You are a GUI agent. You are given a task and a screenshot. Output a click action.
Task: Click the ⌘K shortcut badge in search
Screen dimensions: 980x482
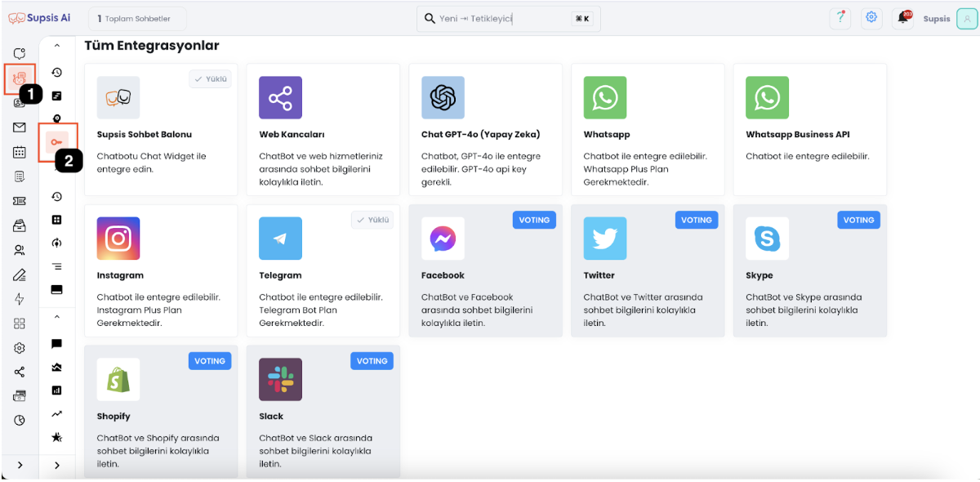582,19
